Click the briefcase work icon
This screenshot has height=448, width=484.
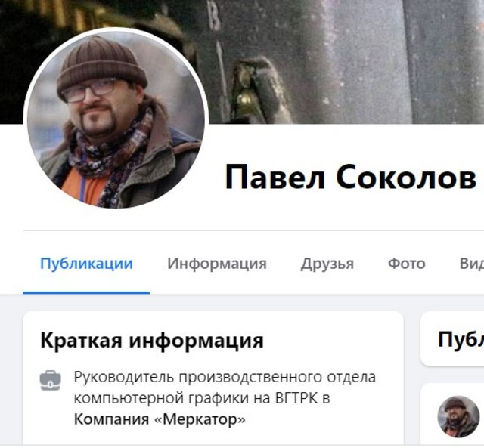(51, 381)
